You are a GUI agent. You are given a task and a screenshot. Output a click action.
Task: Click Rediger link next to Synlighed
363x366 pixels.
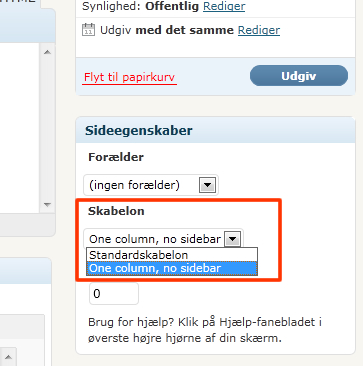pyautogui.click(x=224, y=6)
